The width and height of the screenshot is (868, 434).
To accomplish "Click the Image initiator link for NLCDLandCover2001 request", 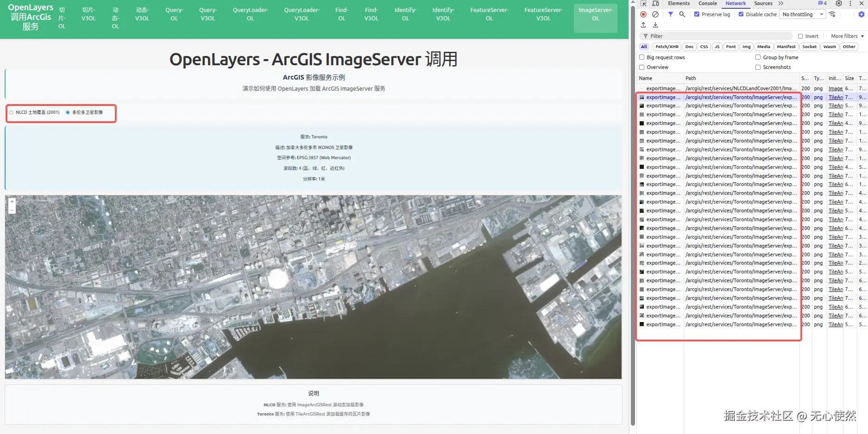I will click(836, 88).
